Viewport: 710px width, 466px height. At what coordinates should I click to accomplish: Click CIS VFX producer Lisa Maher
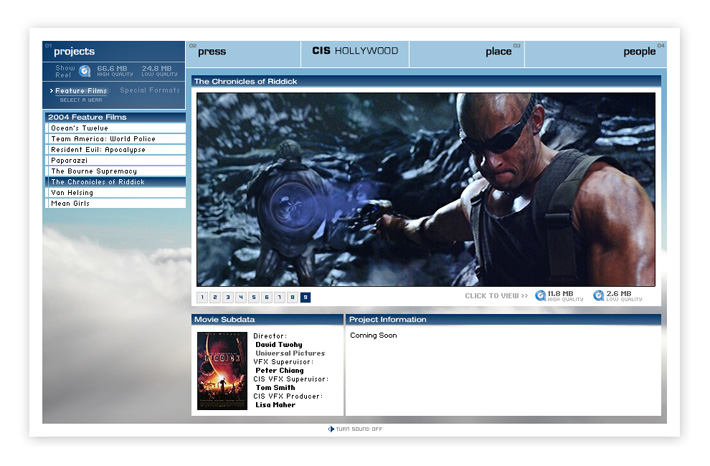[x=275, y=405]
